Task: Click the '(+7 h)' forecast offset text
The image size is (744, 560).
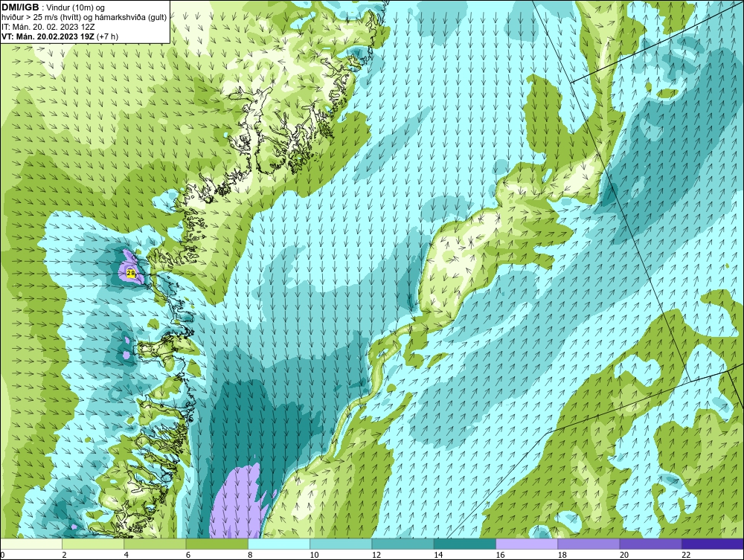Action: pyautogui.click(x=107, y=36)
